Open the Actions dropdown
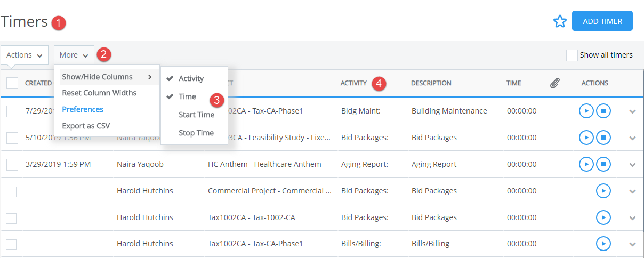The width and height of the screenshot is (644, 258). (x=25, y=55)
